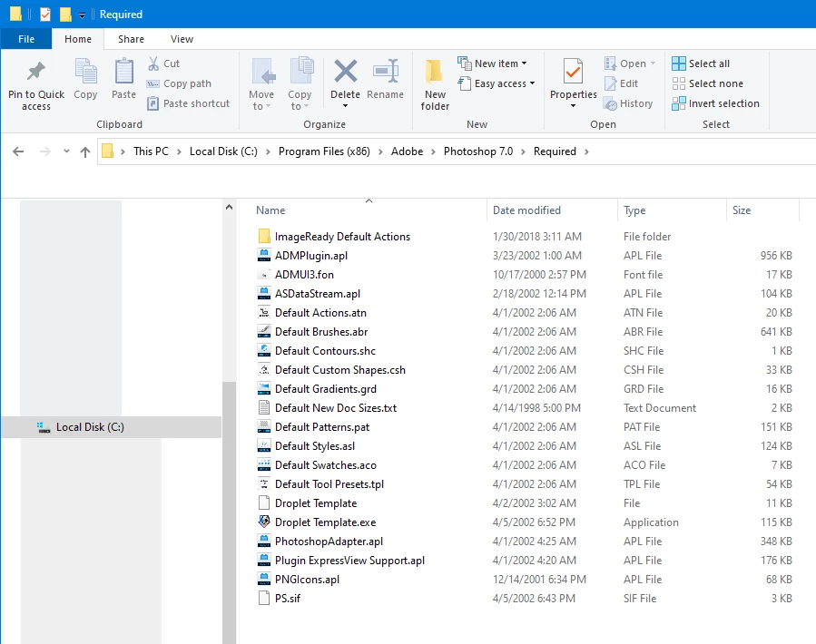Click the Default Brushes.abr file icon
Screen dimensions: 816x644
264,331
